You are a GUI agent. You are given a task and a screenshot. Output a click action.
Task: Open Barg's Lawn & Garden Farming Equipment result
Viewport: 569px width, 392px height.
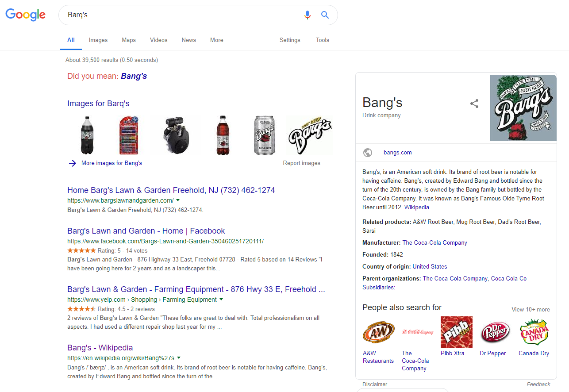[196, 289]
